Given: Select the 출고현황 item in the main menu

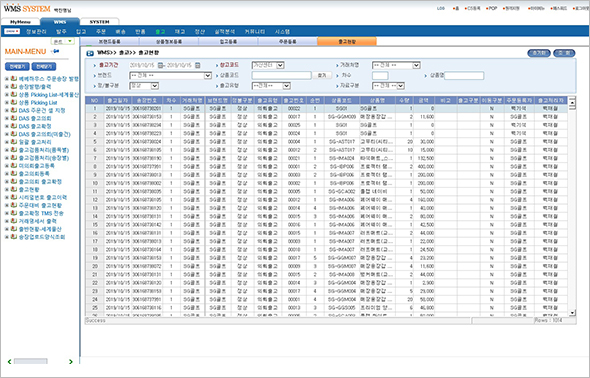Looking at the screenshot, I should pyautogui.click(x=29, y=190).
